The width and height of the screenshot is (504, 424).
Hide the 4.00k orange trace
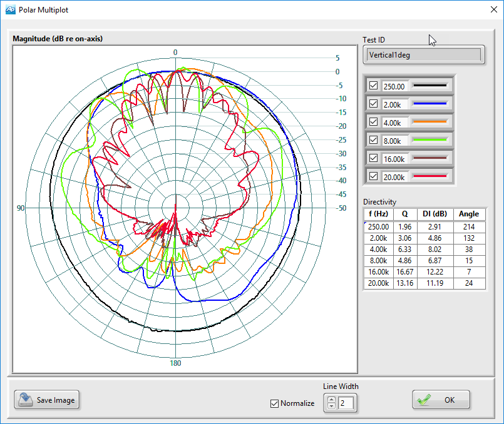pos(374,122)
